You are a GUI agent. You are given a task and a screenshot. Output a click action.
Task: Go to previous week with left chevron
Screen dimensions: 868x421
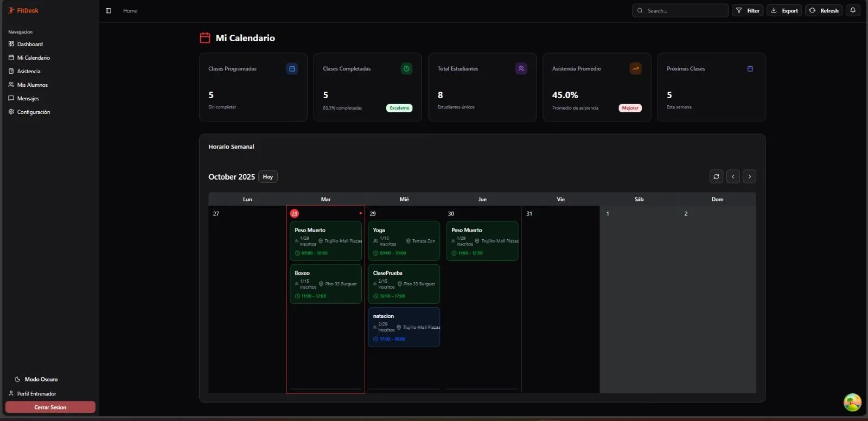point(733,177)
